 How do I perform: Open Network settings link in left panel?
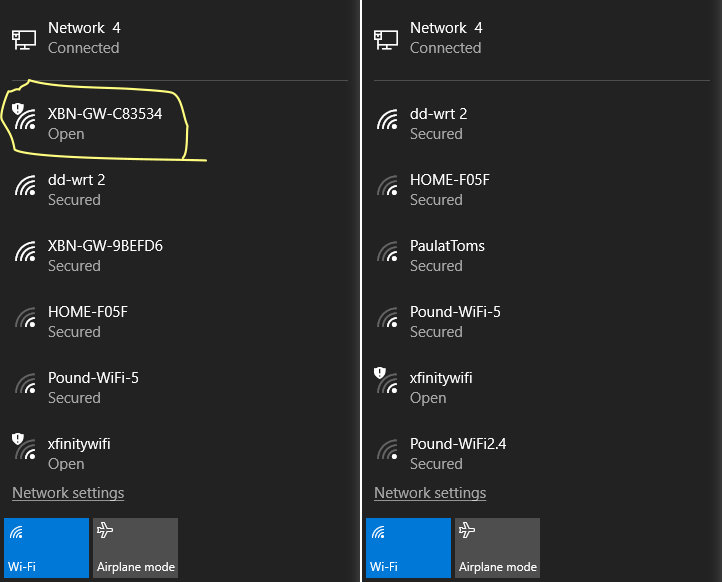tap(68, 493)
